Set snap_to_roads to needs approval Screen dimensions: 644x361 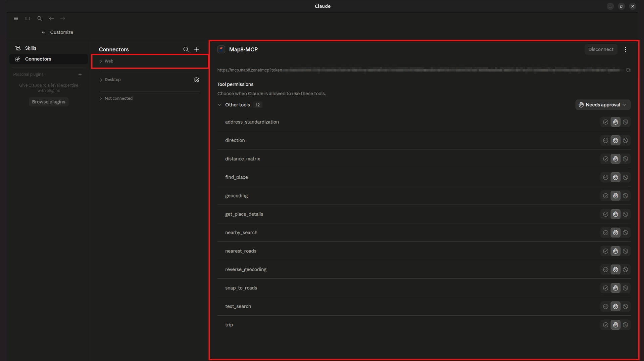click(615, 288)
